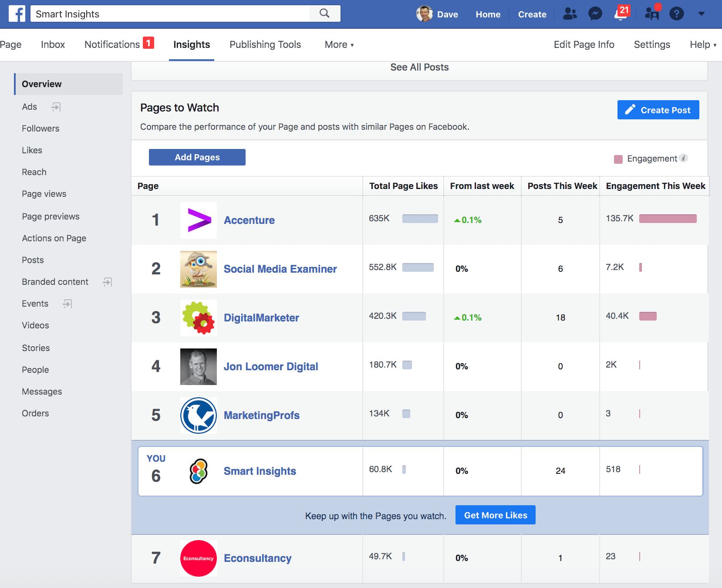The height and width of the screenshot is (588, 722).
Task: Click the arrow icon next to Ads
Action: coord(56,107)
